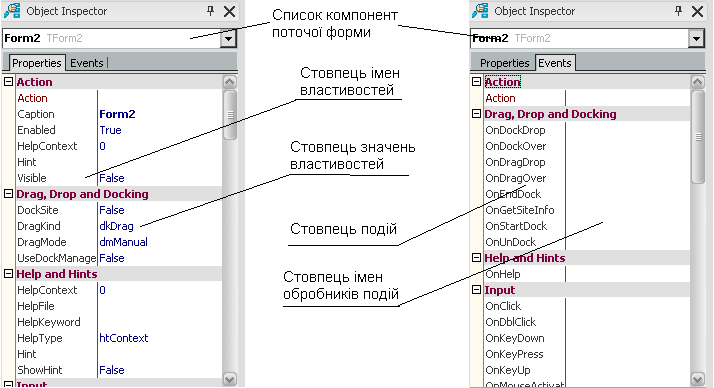Select the OnDragOver event

tap(516, 178)
